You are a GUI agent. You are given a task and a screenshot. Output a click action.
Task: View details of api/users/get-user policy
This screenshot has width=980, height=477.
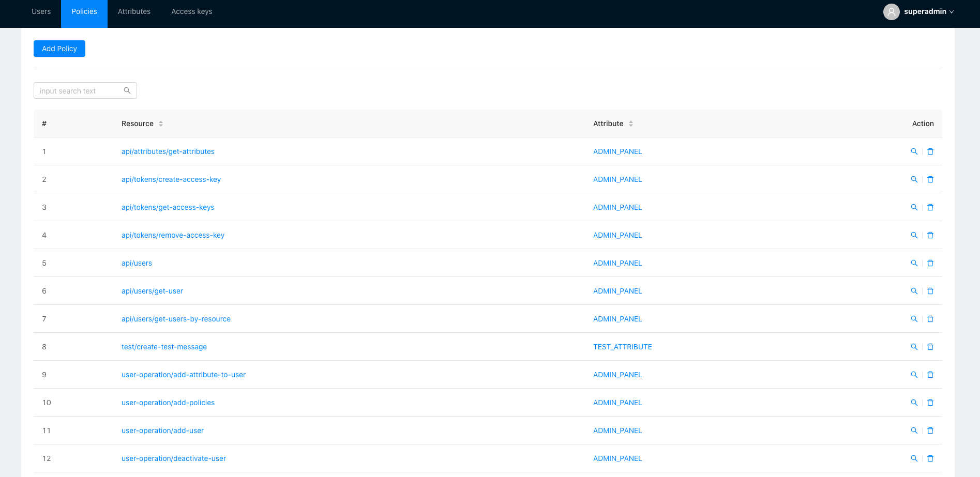914,291
